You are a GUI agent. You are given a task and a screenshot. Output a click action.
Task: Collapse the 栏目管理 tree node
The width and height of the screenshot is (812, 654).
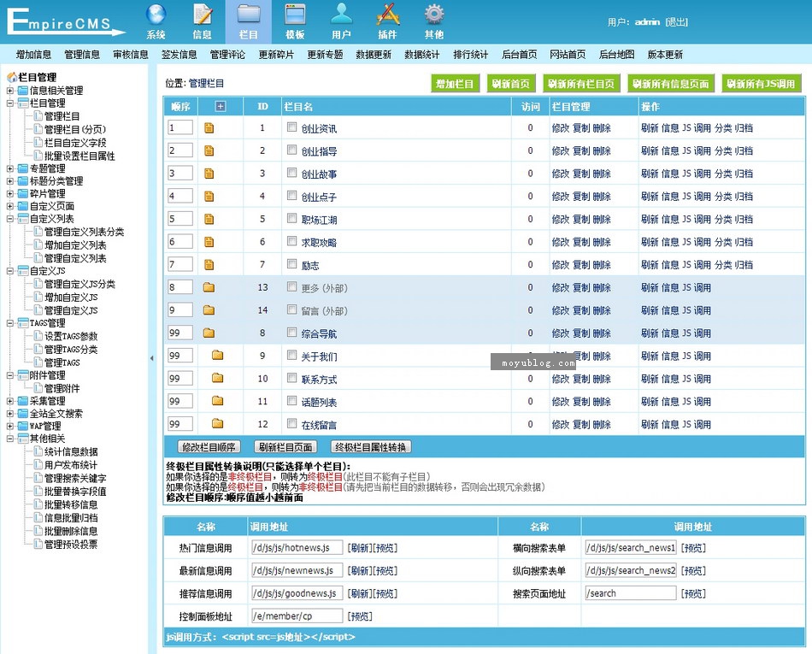10,103
